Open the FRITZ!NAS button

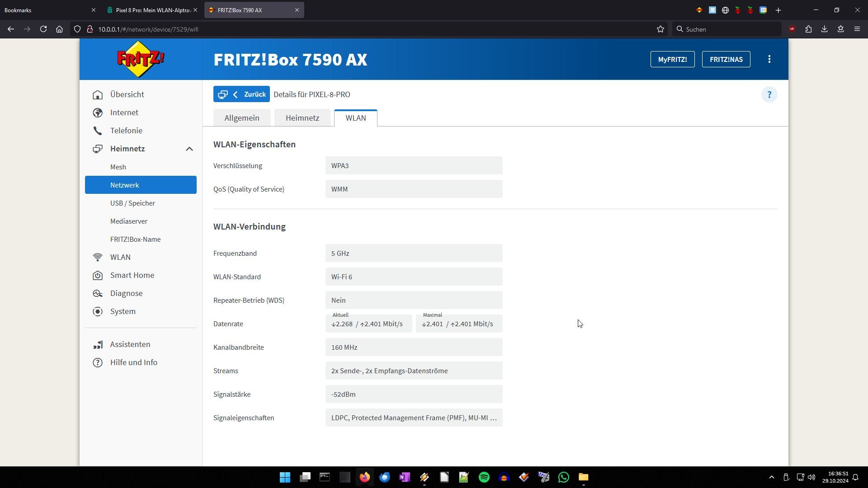click(726, 59)
